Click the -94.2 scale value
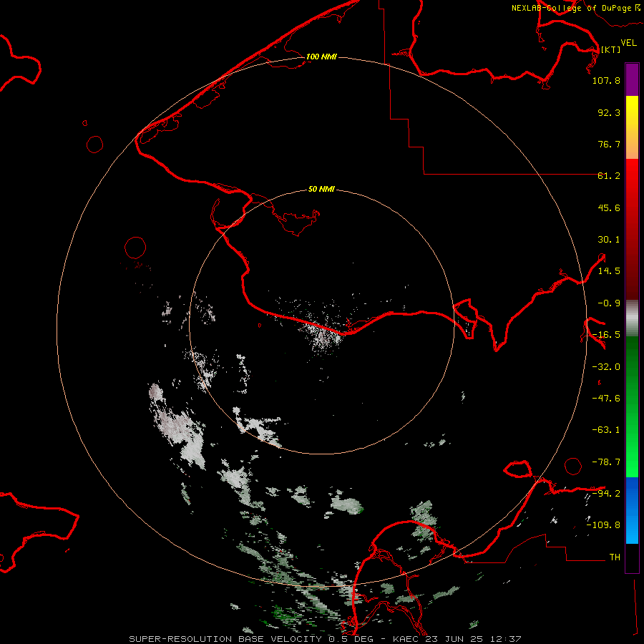The height and width of the screenshot is (644, 644). pyautogui.click(x=606, y=493)
